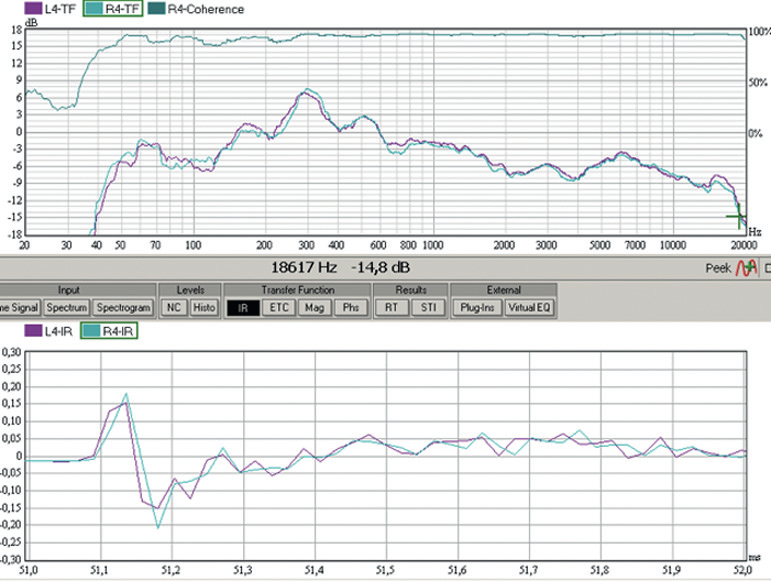Open the RT results view
Image resolution: width=771 pixels, height=581 pixels.
391,308
